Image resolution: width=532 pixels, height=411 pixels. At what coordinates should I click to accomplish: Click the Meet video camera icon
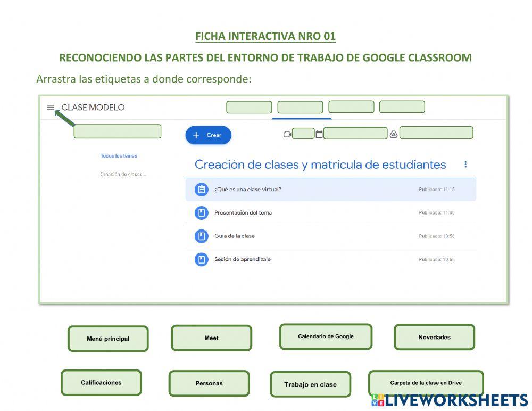[x=287, y=134]
